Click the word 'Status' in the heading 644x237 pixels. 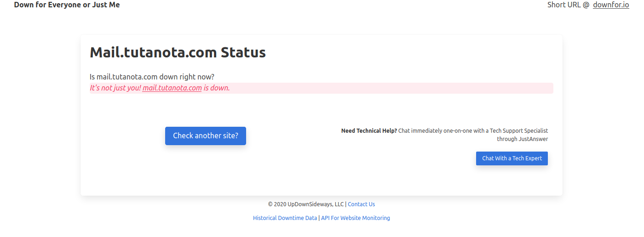click(x=243, y=52)
